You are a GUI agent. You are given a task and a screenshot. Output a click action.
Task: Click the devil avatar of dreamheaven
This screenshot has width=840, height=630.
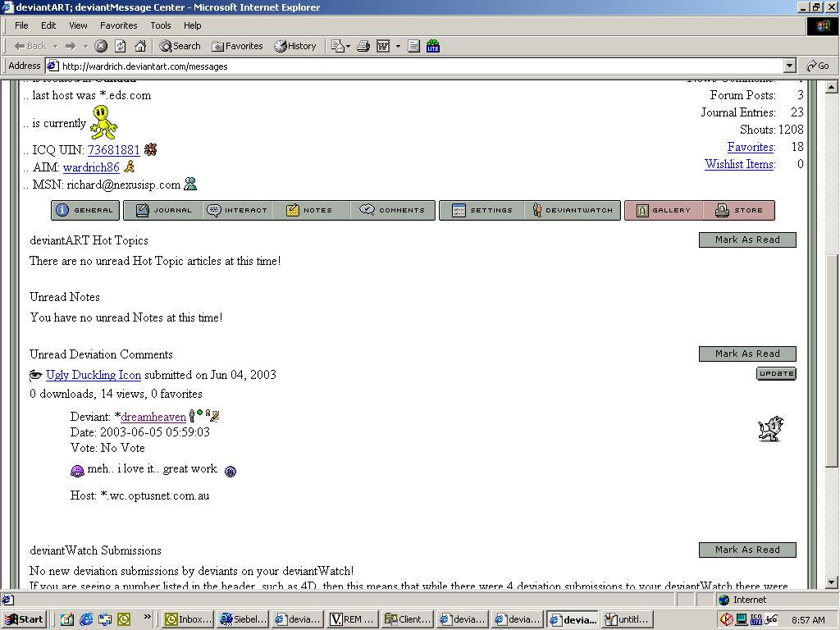(771, 429)
